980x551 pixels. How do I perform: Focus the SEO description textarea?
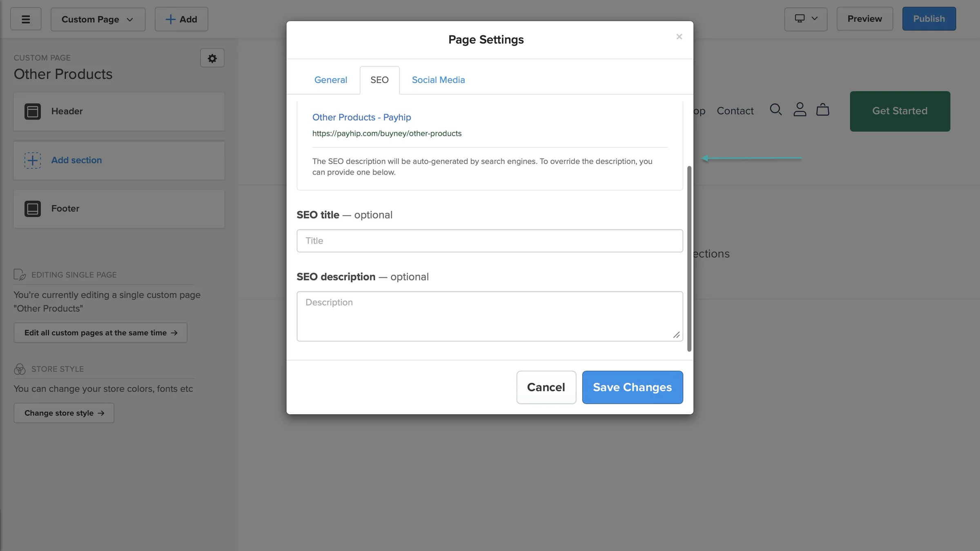pyautogui.click(x=490, y=316)
